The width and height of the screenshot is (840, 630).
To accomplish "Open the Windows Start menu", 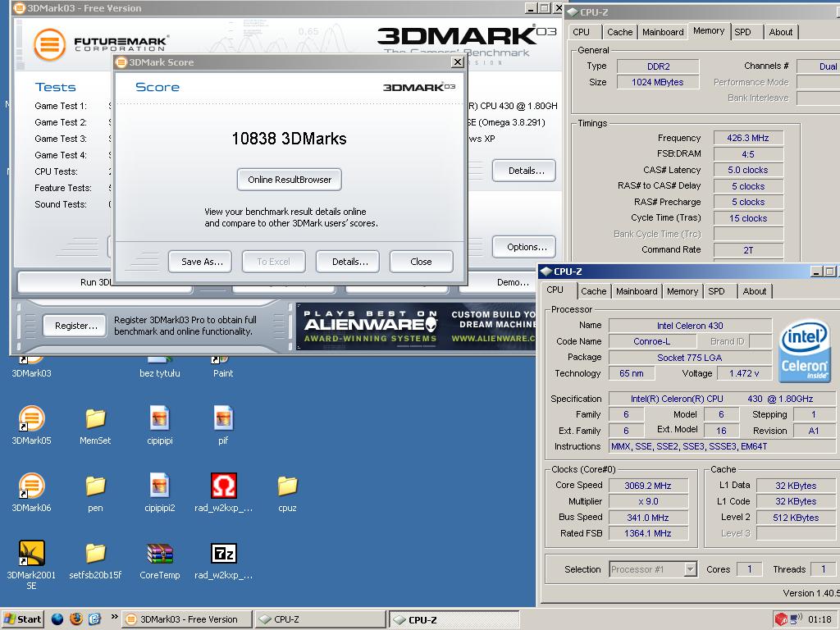I will (x=22, y=619).
